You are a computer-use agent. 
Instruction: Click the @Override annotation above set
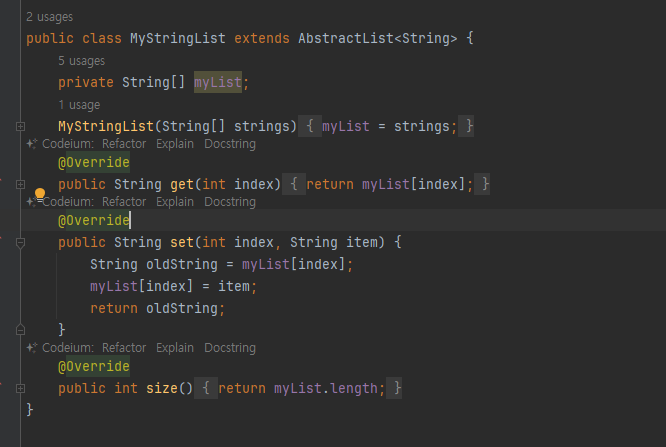point(93,220)
